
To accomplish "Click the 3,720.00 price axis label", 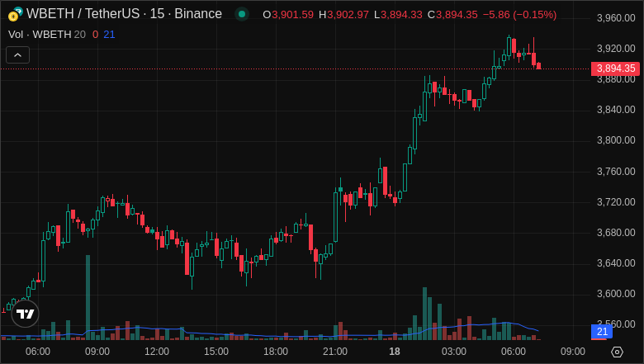I will [616, 202].
